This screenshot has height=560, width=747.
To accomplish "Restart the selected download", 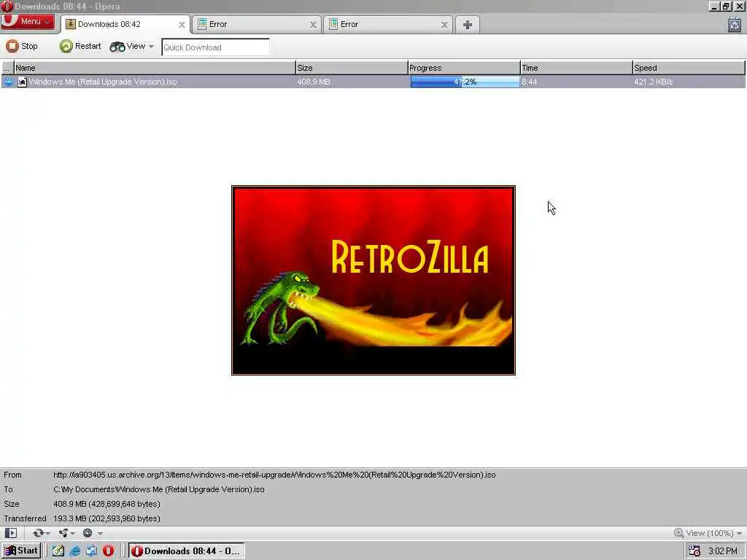I will 80,46.
